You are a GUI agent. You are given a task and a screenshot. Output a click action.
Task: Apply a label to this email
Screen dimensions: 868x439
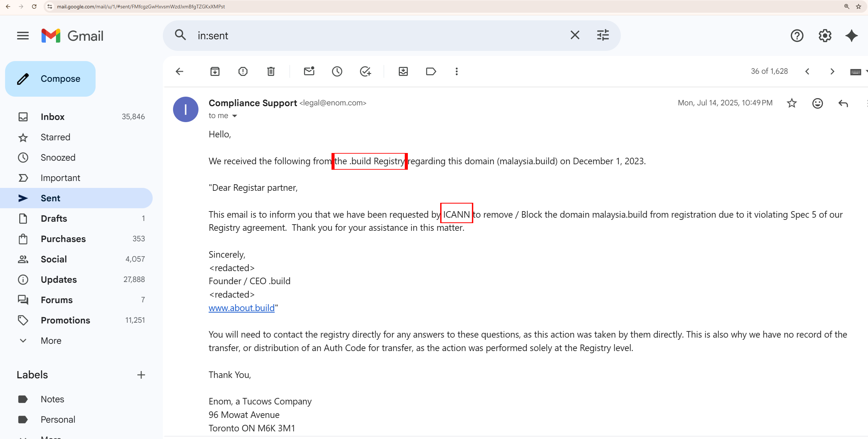click(431, 71)
